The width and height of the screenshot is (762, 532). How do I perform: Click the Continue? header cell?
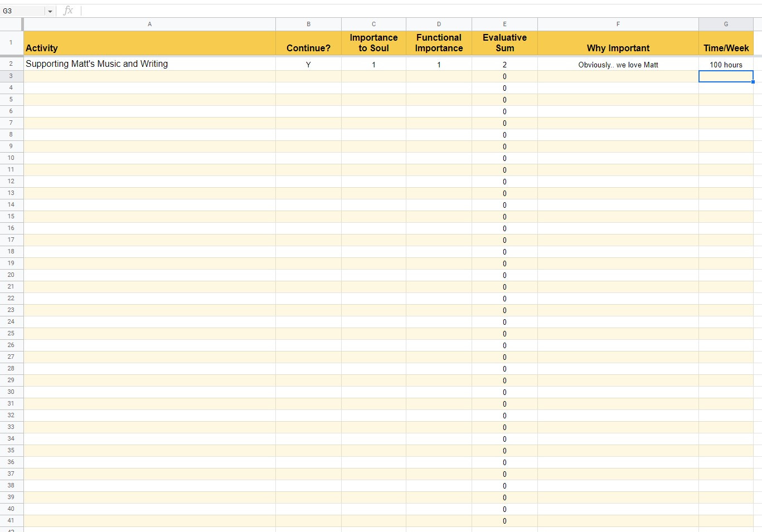point(308,43)
